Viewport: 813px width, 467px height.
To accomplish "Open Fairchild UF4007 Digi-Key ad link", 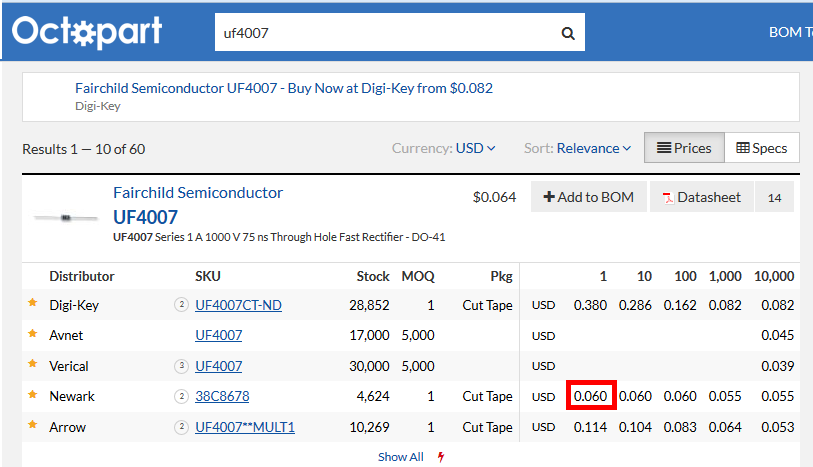I will [284, 88].
